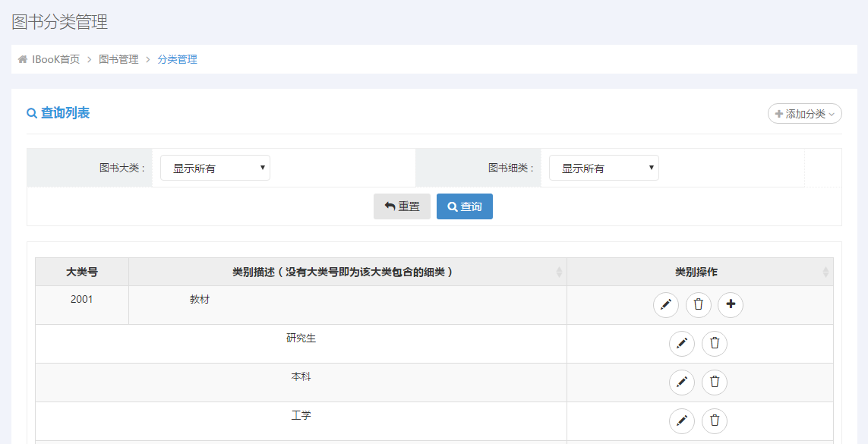
Task: Delete the 工学 subcategory
Action: (x=715, y=421)
